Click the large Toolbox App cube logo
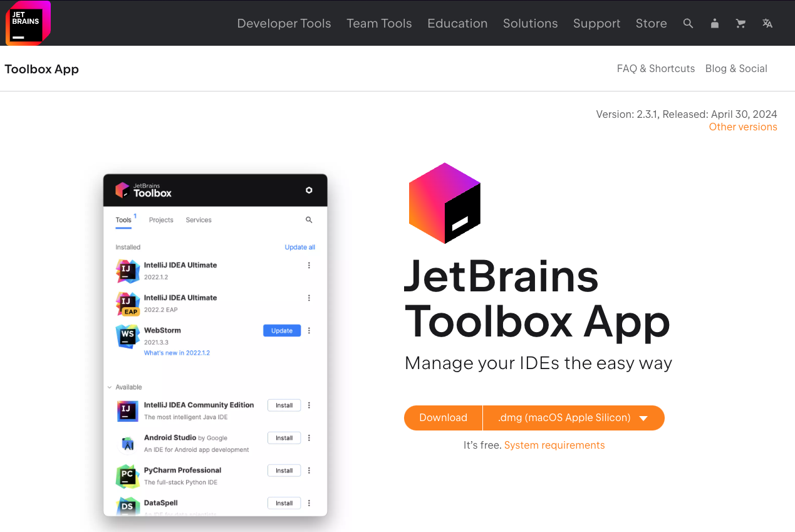 pos(444,203)
